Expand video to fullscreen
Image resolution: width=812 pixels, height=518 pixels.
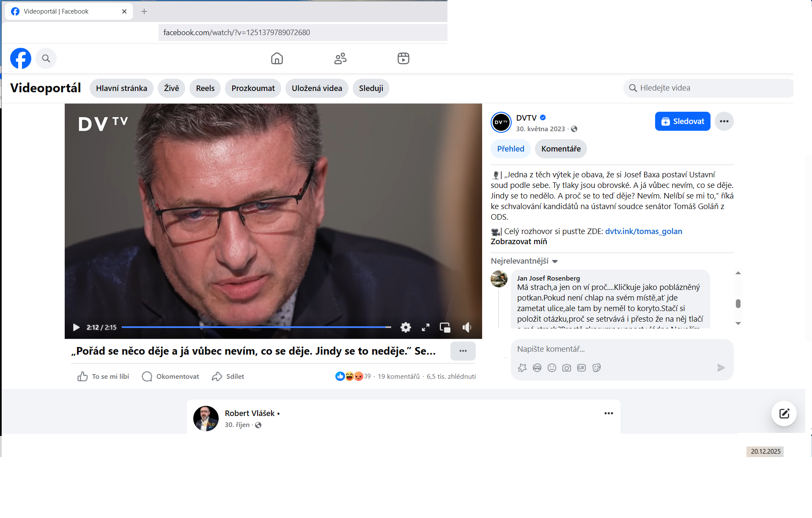click(x=425, y=327)
